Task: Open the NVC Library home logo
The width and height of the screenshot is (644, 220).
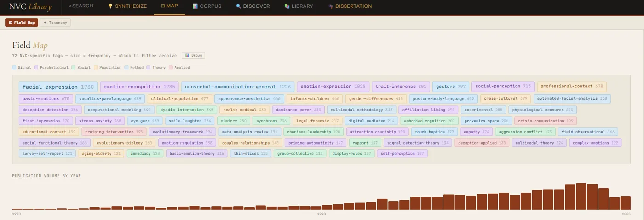Action: (30, 7)
